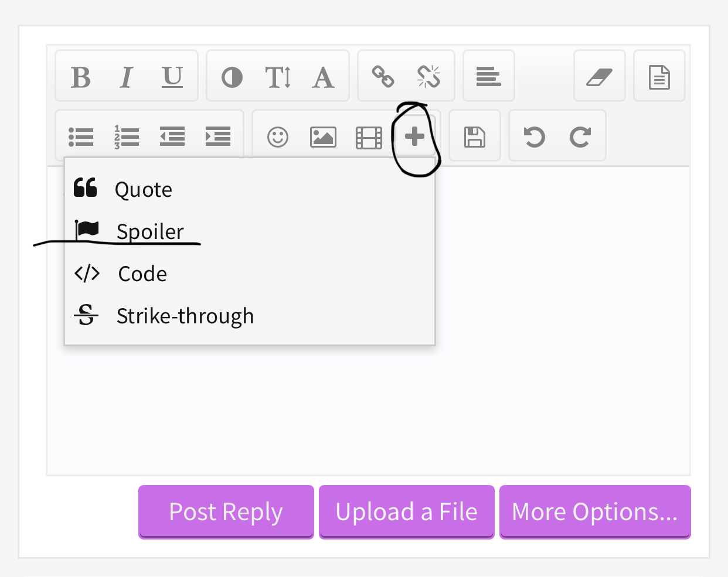Click the Upload a File button

407,511
